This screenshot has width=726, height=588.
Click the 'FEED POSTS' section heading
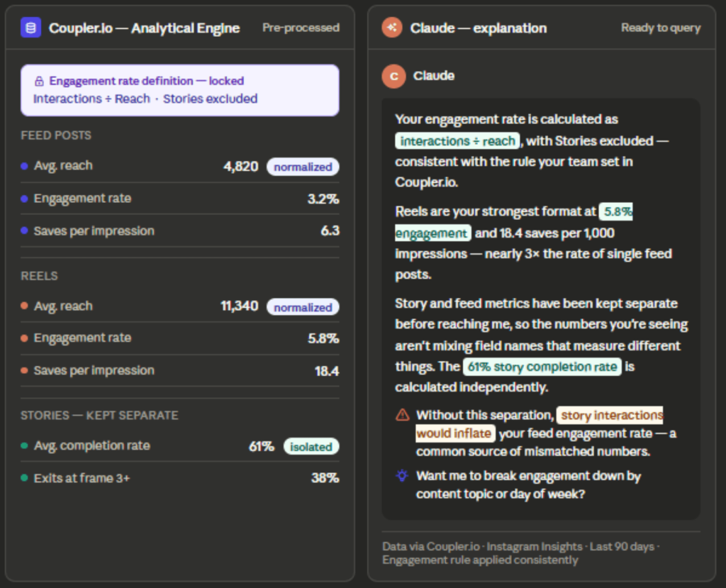point(56,135)
